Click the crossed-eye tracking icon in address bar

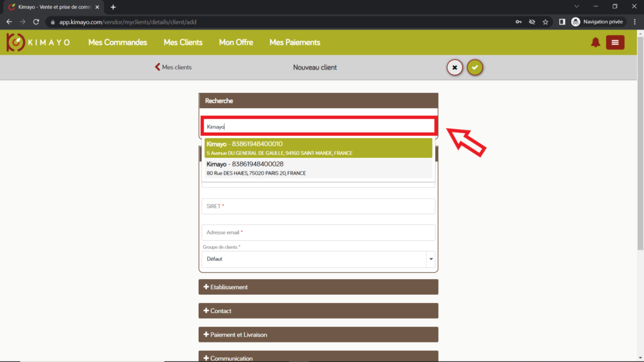coord(532,22)
